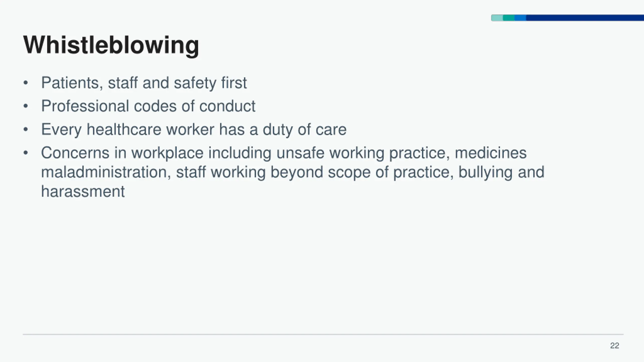Select the 'Patients, staff and safety first' bullet
Screen dimensions: 644x362
(x=144, y=83)
